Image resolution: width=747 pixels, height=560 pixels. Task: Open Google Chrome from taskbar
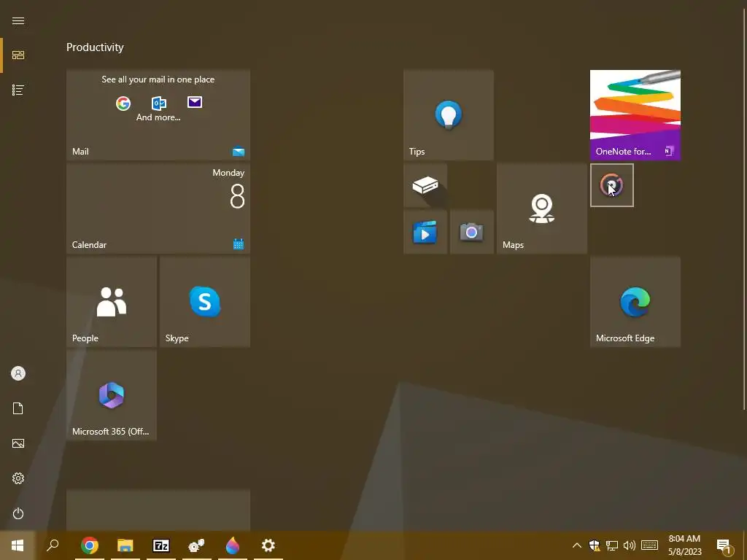tap(90, 545)
